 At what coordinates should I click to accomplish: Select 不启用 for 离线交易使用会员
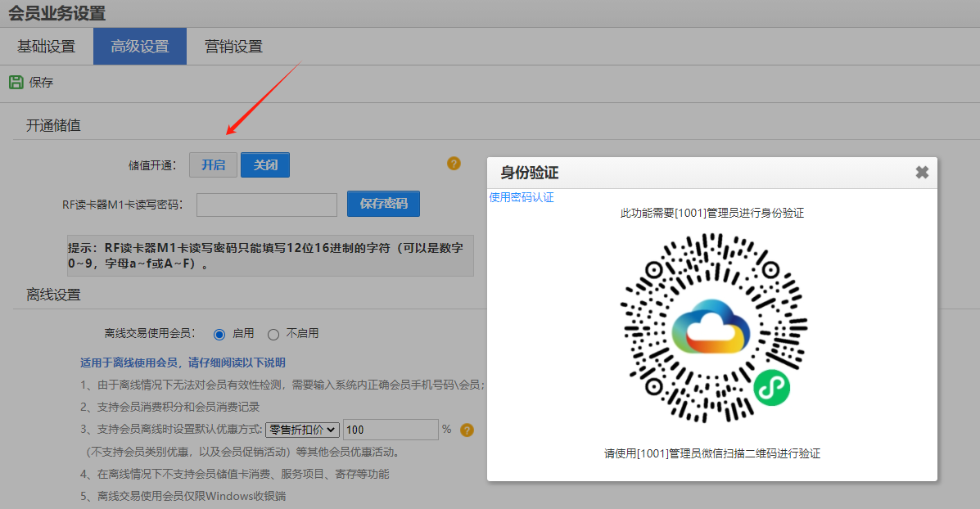[273, 334]
